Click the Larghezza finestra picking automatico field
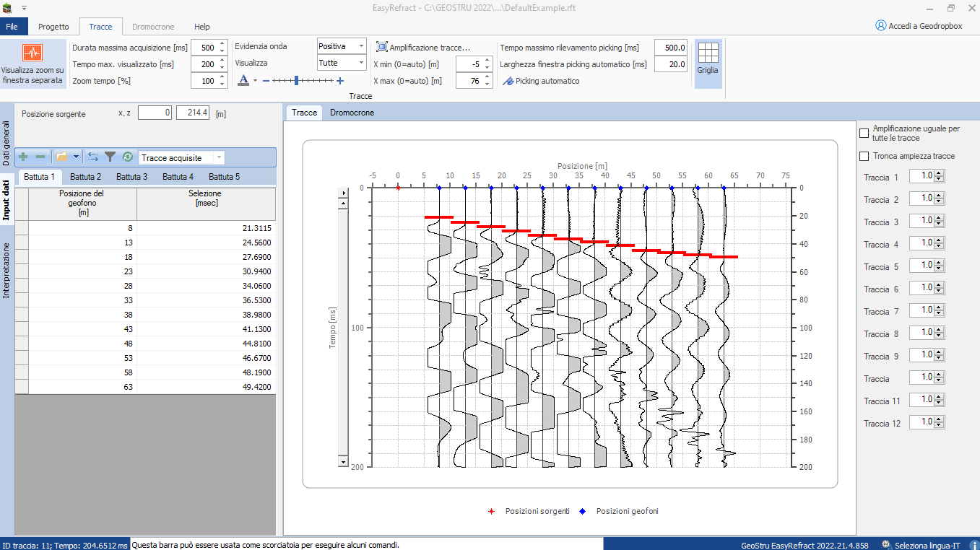Image resolution: width=980 pixels, height=550 pixels. 671,64
